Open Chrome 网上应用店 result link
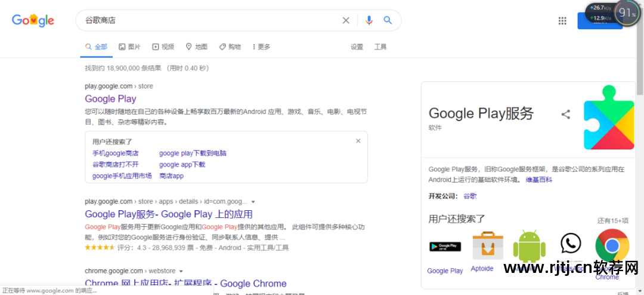The image size is (644, 295). coord(185,284)
